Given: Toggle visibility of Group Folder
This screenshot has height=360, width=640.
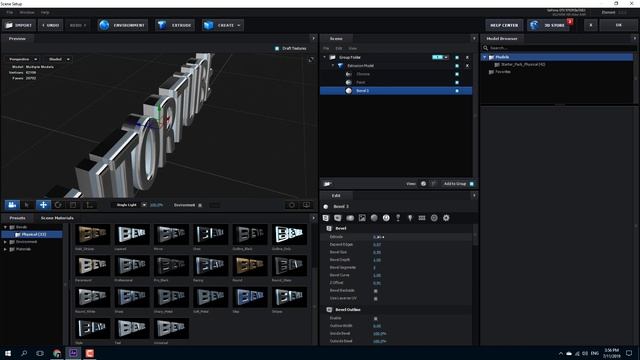Looking at the screenshot, I should point(457,58).
